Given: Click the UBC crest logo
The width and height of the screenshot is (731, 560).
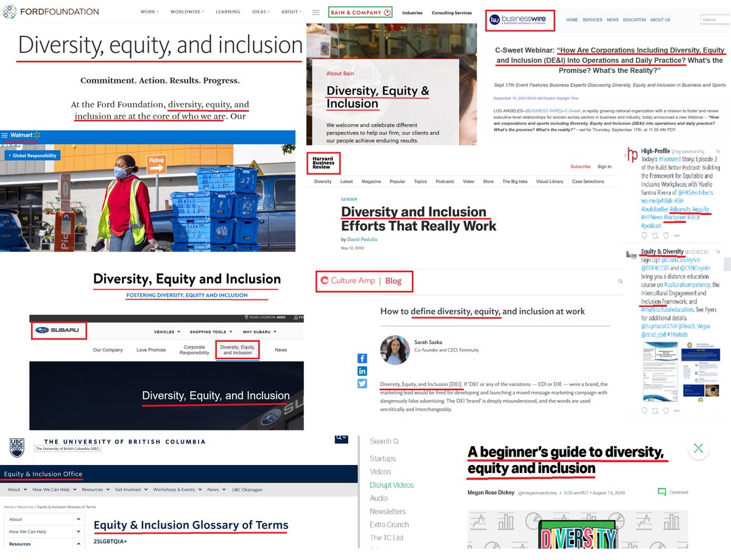Looking at the screenshot, I should 18,448.
